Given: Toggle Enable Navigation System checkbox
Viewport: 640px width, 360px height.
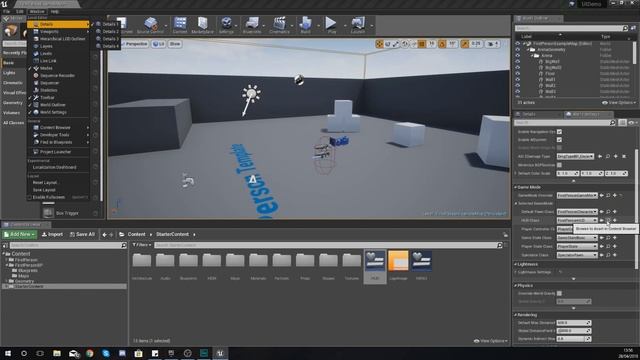Looking at the screenshot, I should click(559, 132).
